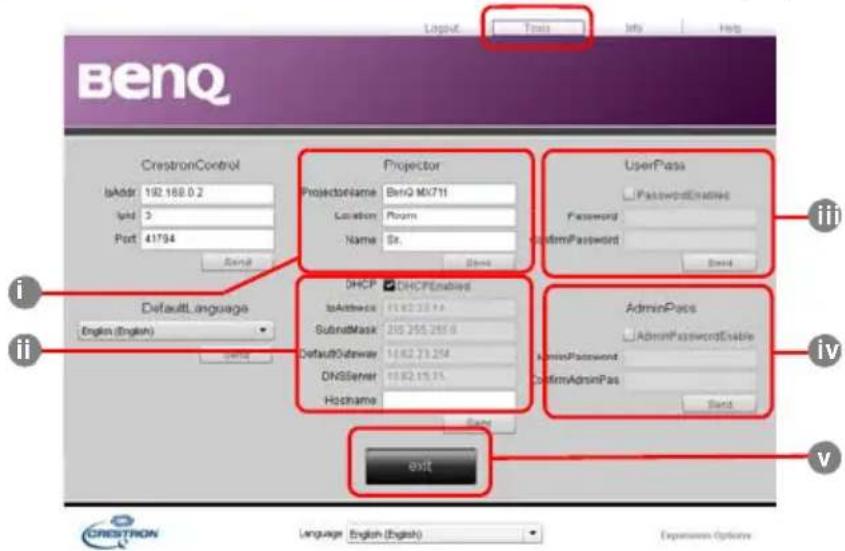Open the Tools tab
Screen dimensions: 845x551
538,28
